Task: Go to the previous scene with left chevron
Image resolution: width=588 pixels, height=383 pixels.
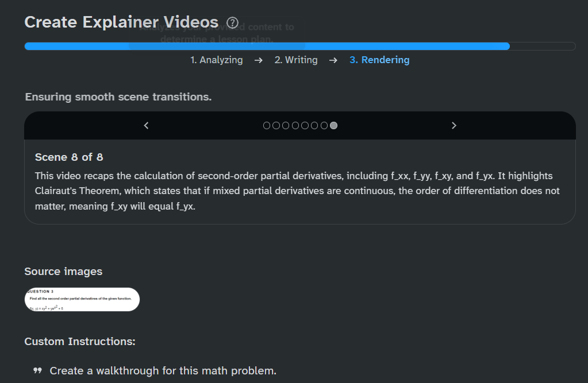Action: click(x=146, y=125)
